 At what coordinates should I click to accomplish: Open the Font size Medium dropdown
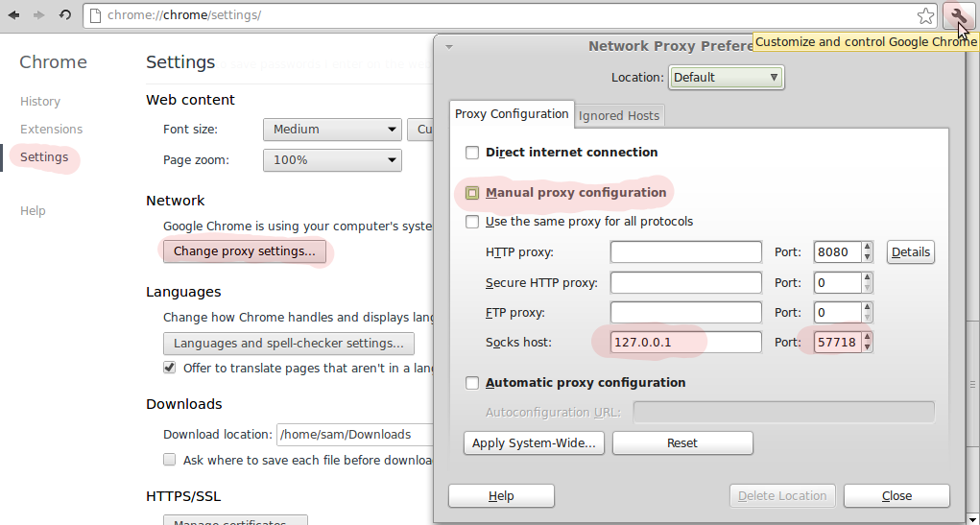pos(332,130)
